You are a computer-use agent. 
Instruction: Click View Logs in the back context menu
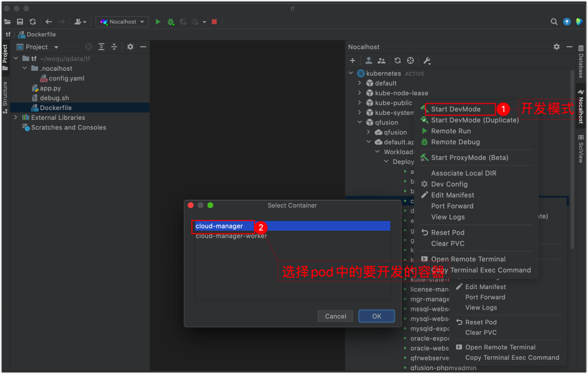tap(481, 308)
